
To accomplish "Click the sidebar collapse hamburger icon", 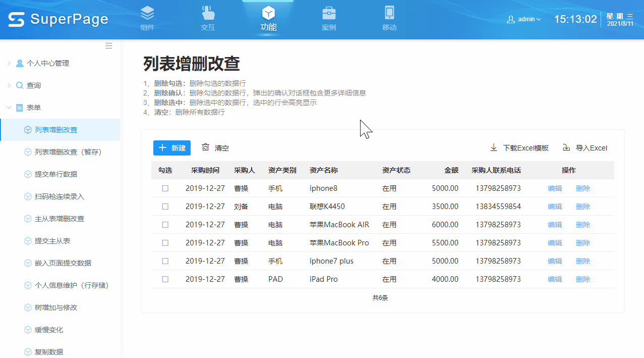I will (x=108, y=45).
